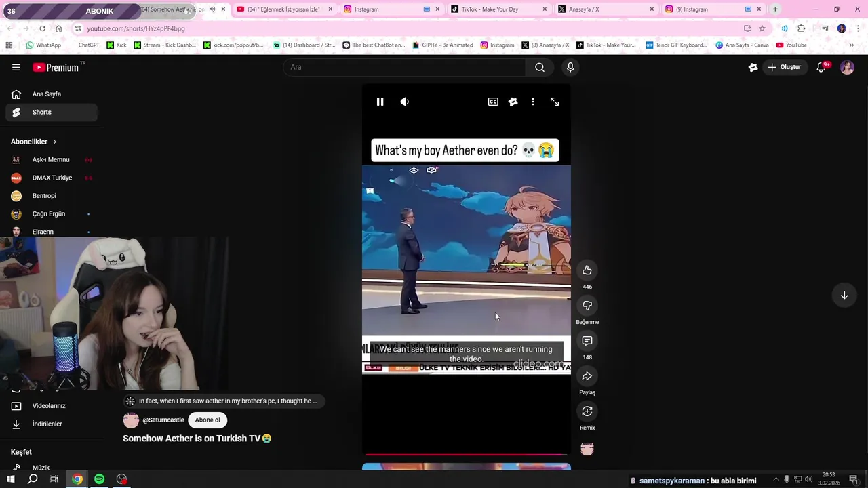Screen dimensions: 868x488
Task: Open Chrome from taskbar
Action: coord(77,479)
